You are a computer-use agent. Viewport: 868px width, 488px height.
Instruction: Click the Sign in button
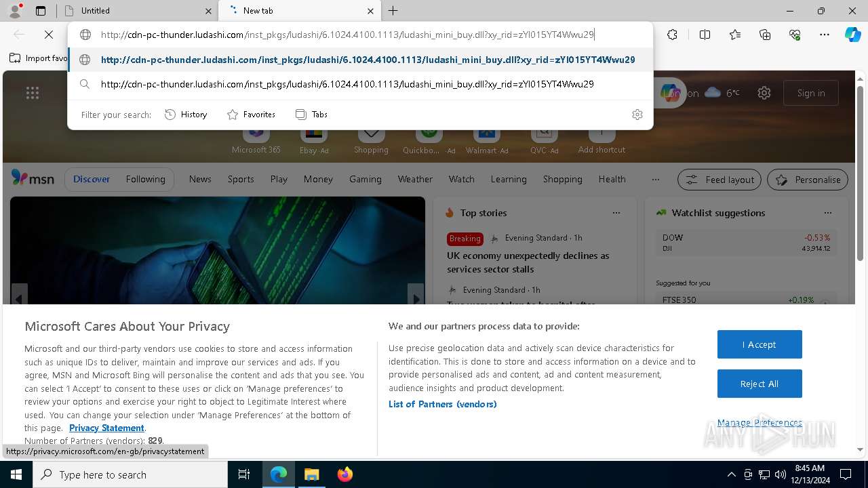click(811, 93)
